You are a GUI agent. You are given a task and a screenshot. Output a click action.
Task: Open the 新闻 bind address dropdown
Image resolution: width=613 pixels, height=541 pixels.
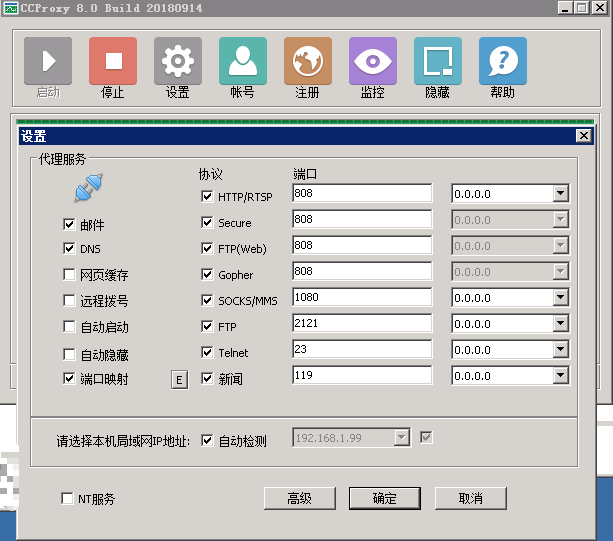tap(561, 375)
